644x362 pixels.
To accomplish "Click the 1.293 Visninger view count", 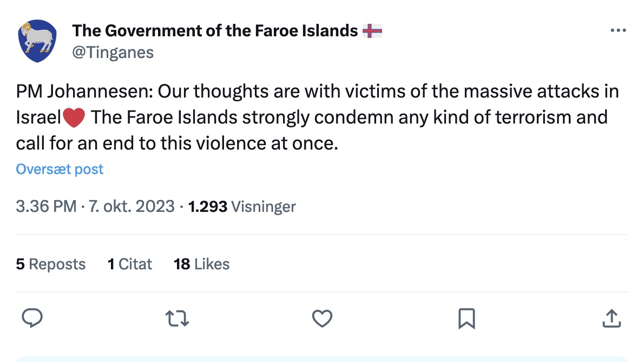I will tap(242, 206).
